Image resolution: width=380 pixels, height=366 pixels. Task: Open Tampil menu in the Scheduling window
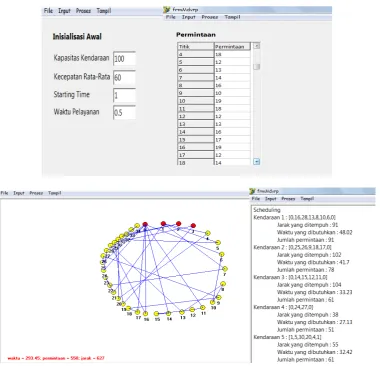(307, 199)
